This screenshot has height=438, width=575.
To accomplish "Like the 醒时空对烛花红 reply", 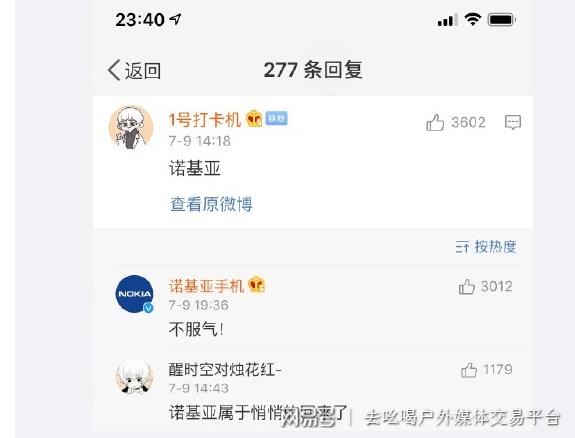I will point(469,370).
